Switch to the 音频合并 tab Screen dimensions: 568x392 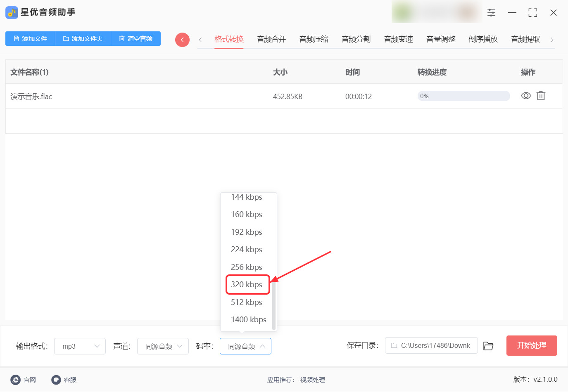tap(271, 39)
